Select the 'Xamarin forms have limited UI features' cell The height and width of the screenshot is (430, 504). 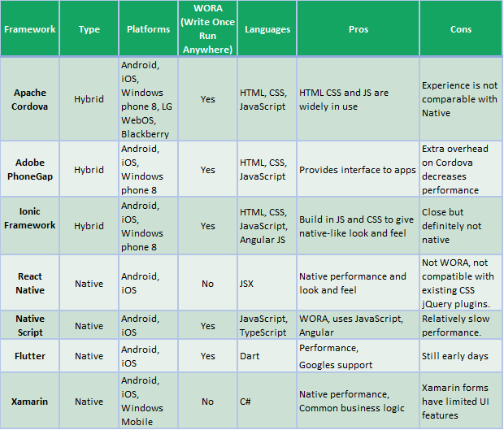coord(460,401)
